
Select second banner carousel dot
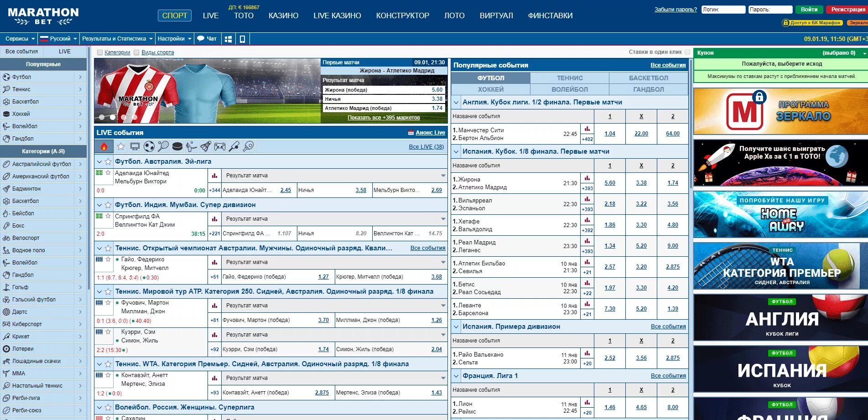pyautogui.click(x=112, y=117)
